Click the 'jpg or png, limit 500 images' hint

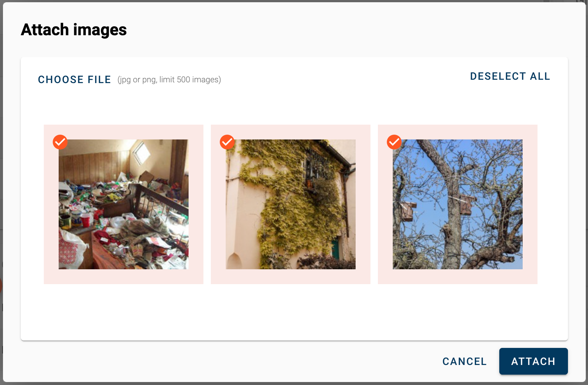pos(169,80)
